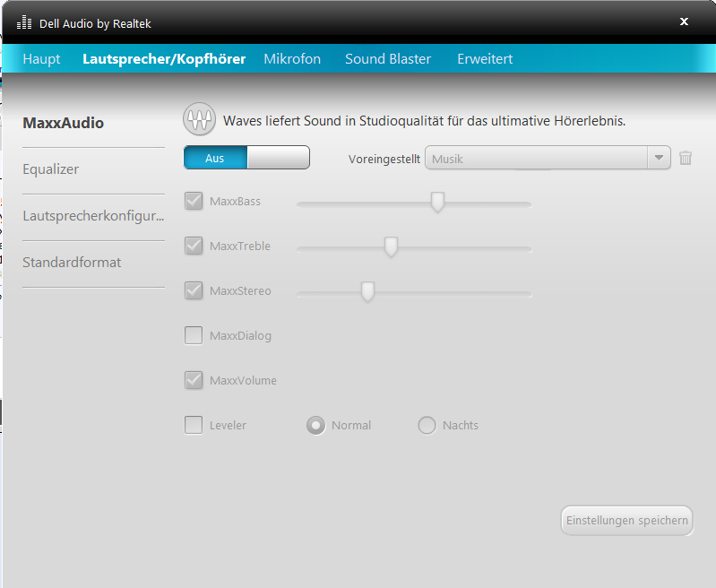The image size is (716, 588).
Task: Click the Waves MaxxAudio logo icon
Action: [199, 119]
